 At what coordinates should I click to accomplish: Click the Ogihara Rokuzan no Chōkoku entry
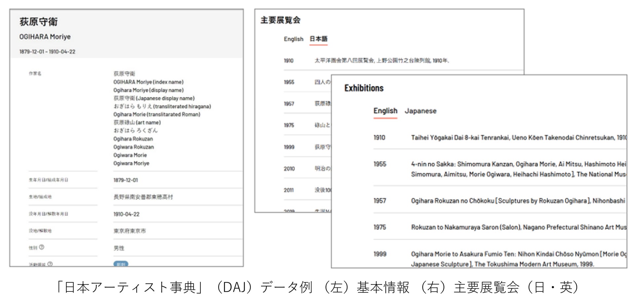518,201
